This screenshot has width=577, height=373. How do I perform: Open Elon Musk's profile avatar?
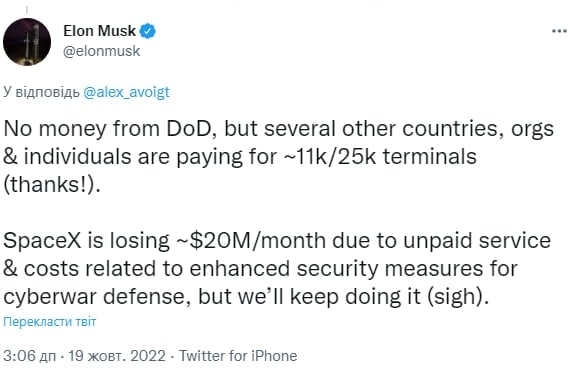(27, 42)
